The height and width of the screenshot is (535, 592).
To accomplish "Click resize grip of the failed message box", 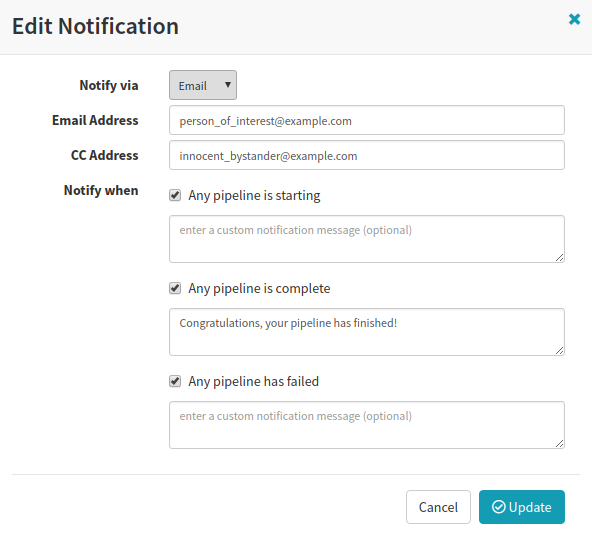I will pos(560,443).
